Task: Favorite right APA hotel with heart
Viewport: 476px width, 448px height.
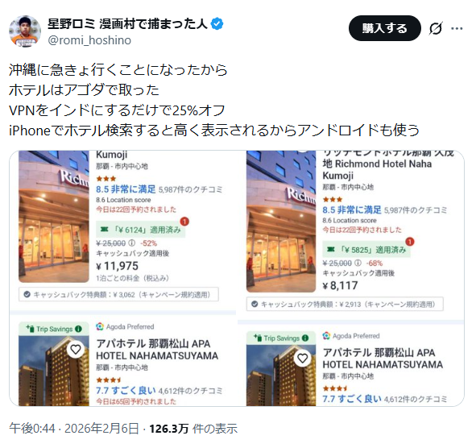Action: tap(302, 359)
